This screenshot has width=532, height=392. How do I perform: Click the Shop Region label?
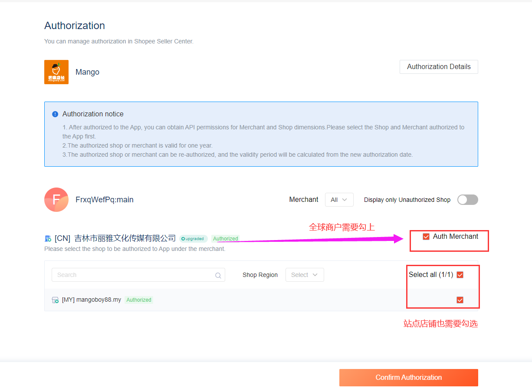tap(260, 275)
